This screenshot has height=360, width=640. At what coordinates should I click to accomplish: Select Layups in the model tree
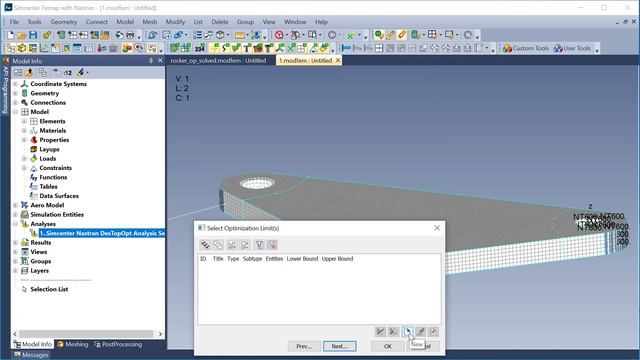[x=49, y=149]
